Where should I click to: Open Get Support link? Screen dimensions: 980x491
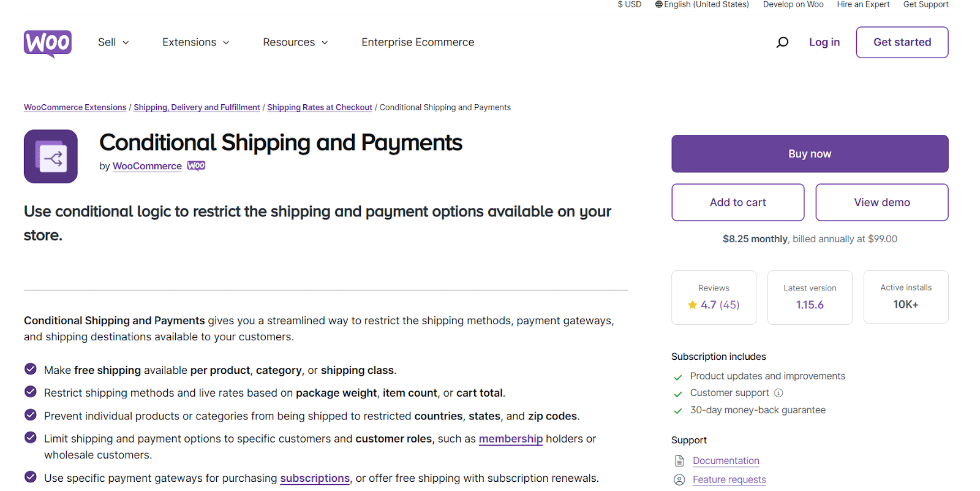925,4
